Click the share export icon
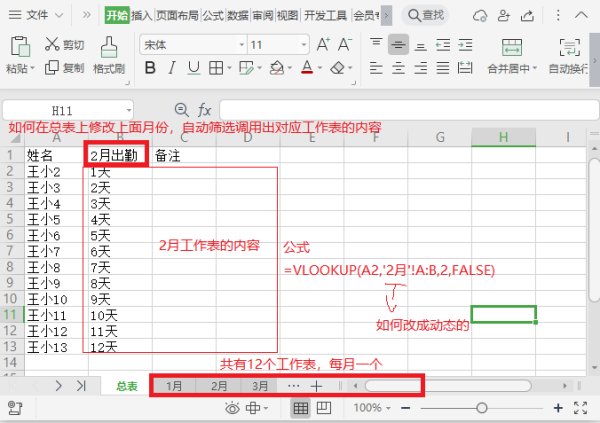 click(527, 15)
